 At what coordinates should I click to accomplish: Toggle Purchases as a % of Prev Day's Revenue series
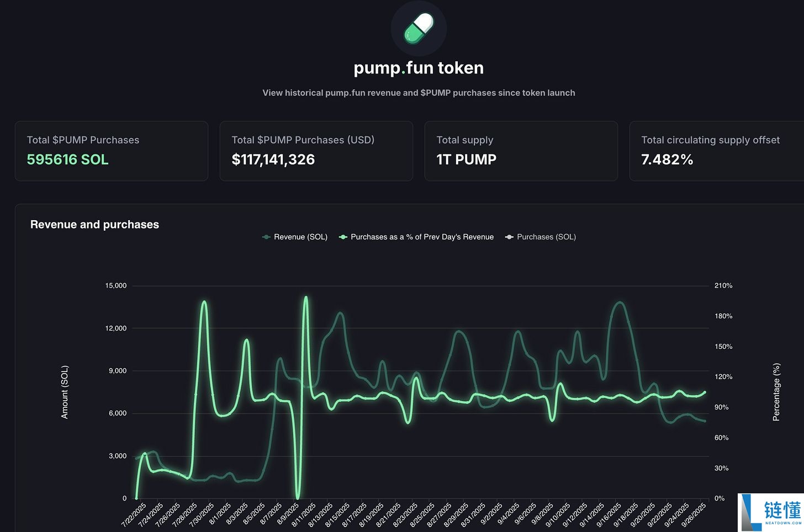point(416,237)
